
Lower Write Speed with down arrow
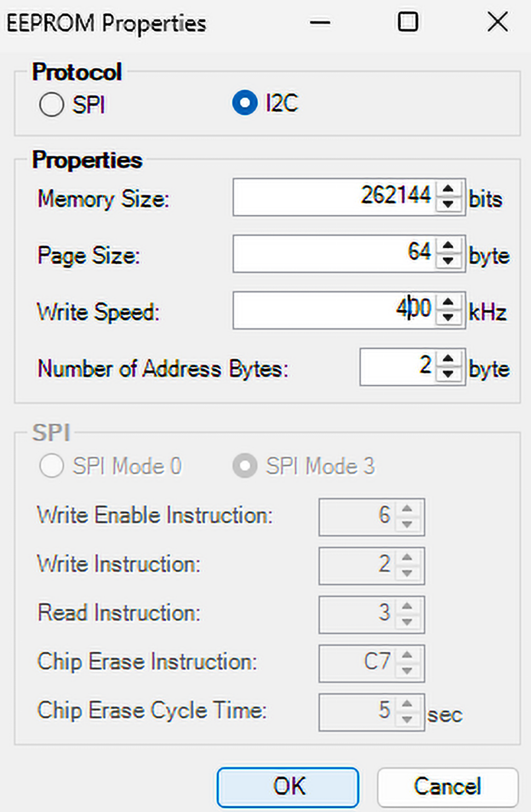tap(448, 317)
